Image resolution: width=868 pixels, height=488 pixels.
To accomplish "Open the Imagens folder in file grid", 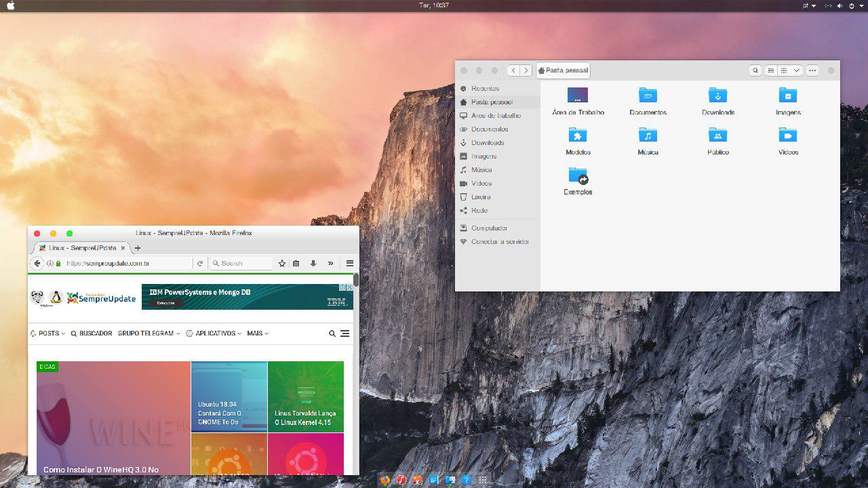I will tap(788, 95).
